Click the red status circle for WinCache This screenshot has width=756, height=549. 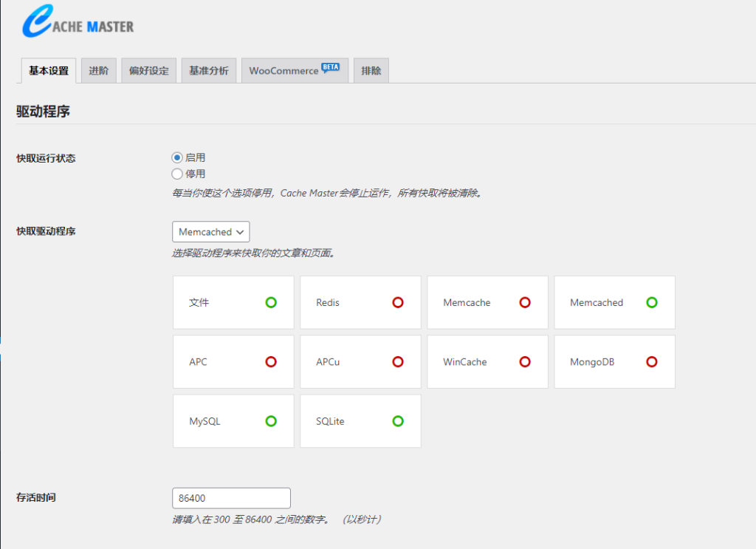point(525,362)
